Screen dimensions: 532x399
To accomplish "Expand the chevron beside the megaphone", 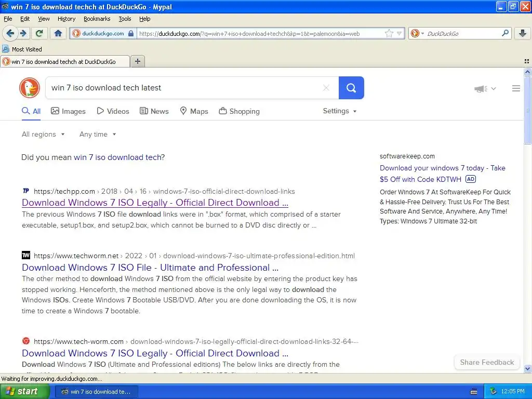I will click(x=494, y=88).
